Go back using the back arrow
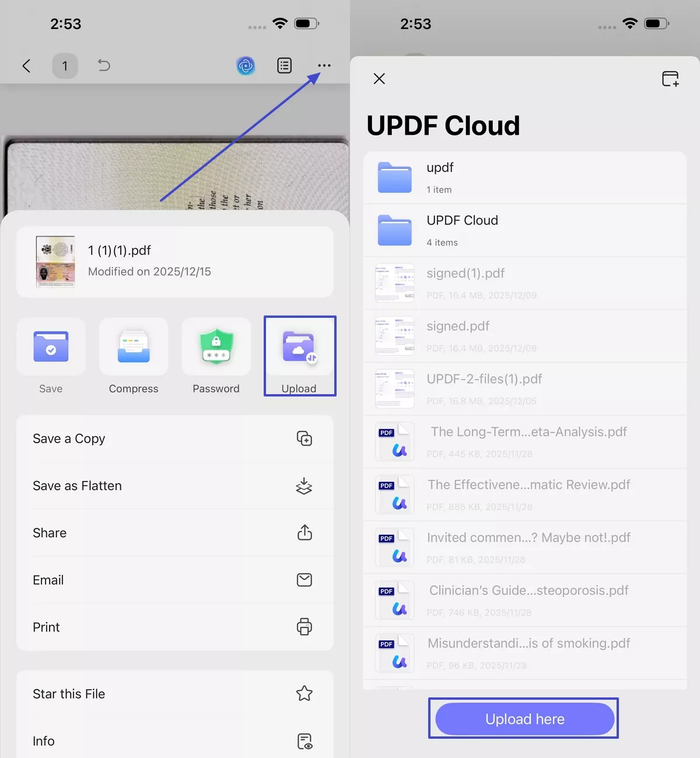 tap(26, 66)
